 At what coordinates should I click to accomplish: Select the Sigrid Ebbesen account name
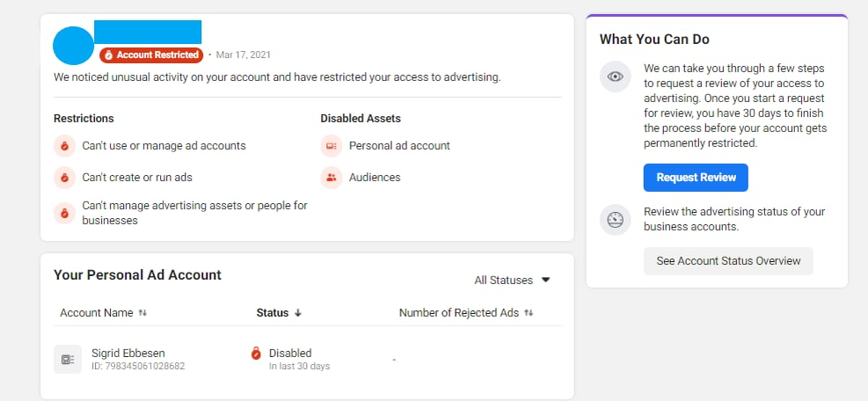tap(127, 353)
